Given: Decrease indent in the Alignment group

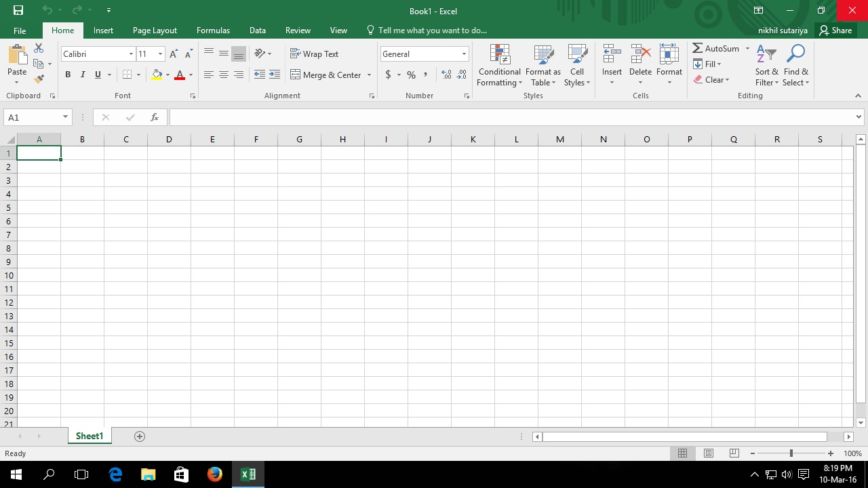Looking at the screenshot, I should point(259,75).
